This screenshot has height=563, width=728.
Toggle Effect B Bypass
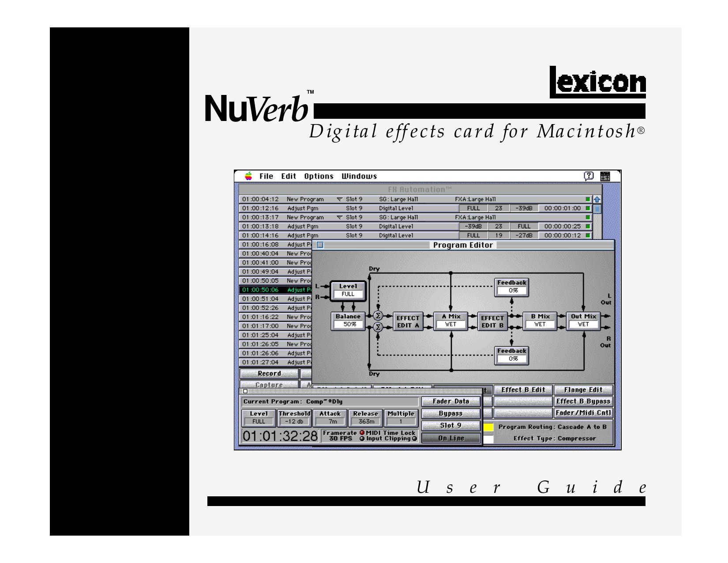583,401
